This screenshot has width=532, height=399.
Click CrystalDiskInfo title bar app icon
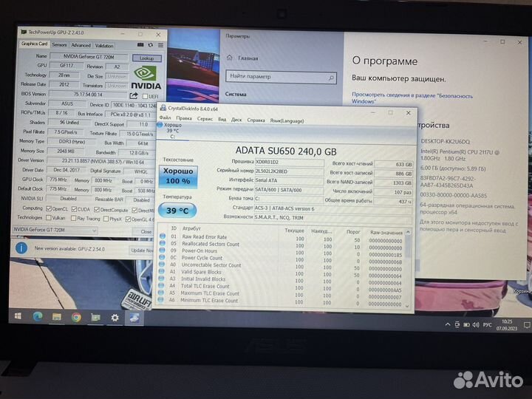tap(163, 108)
